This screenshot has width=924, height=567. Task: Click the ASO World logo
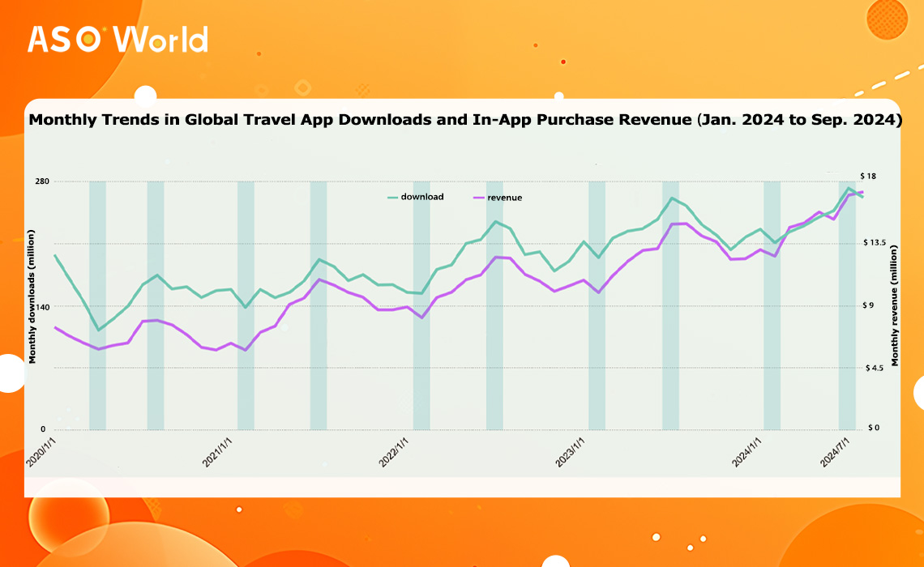point(118,40)
